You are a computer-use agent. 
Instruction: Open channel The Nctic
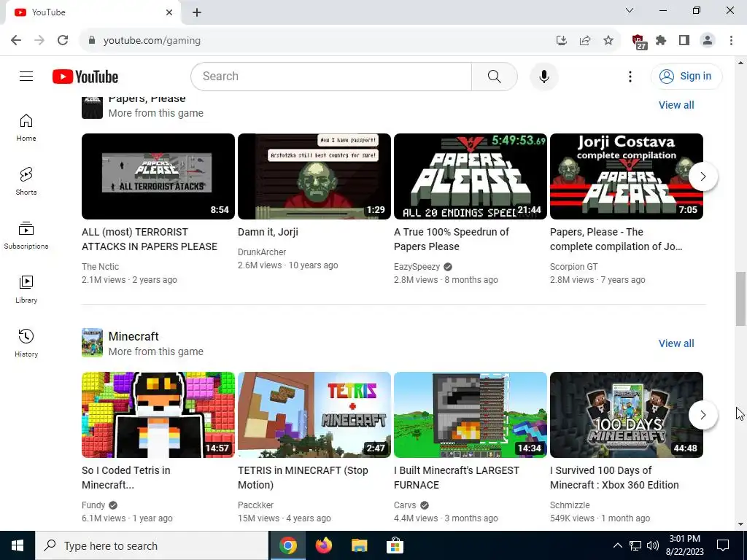pos(100,267)
